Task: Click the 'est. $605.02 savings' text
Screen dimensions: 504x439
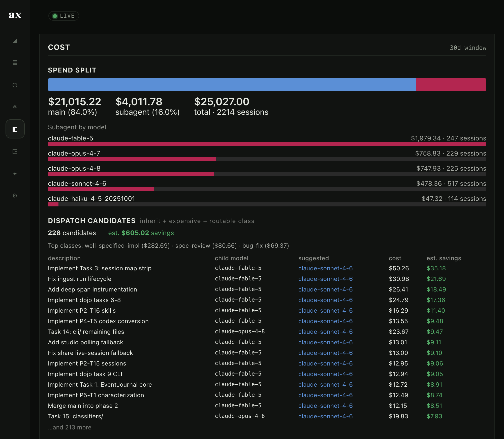Action: [141, 233]
